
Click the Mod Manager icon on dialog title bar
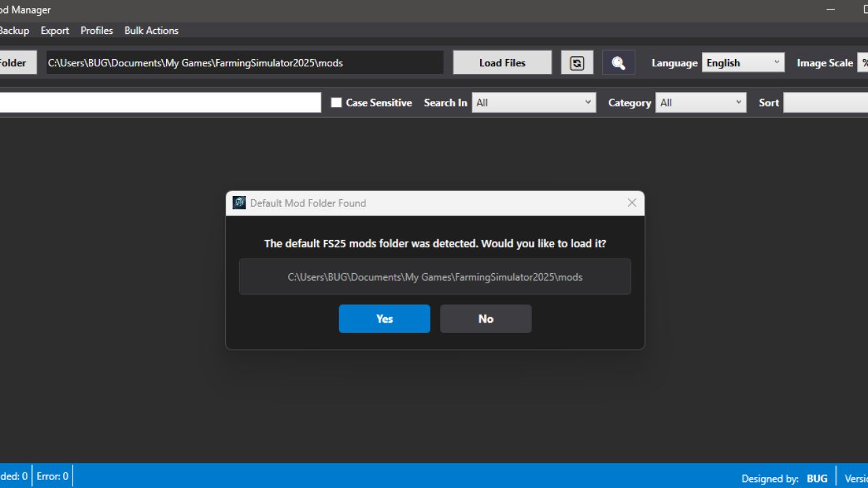tap(239, 203)
